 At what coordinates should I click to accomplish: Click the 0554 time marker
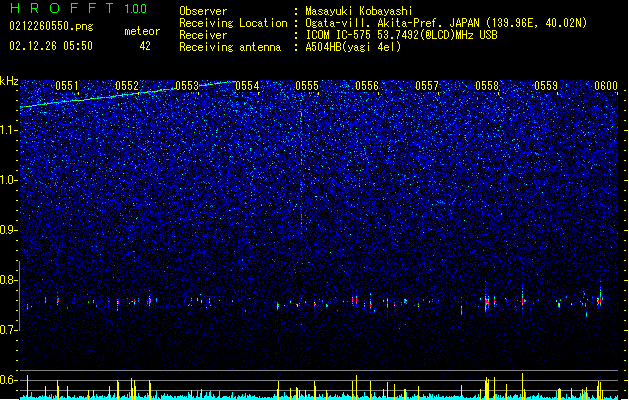tap(247, 85)
